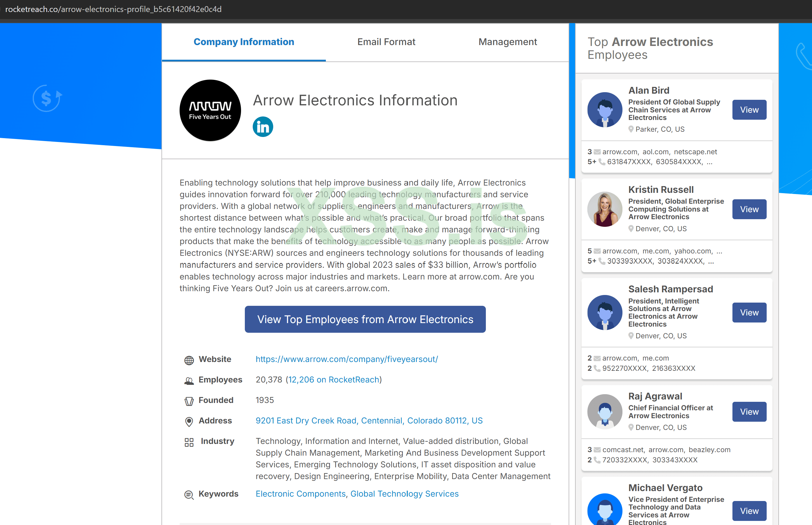Click the Arrow Five Years Out logo
The width and height of the screenshot is (812, 525).
[x=210, y=110]
